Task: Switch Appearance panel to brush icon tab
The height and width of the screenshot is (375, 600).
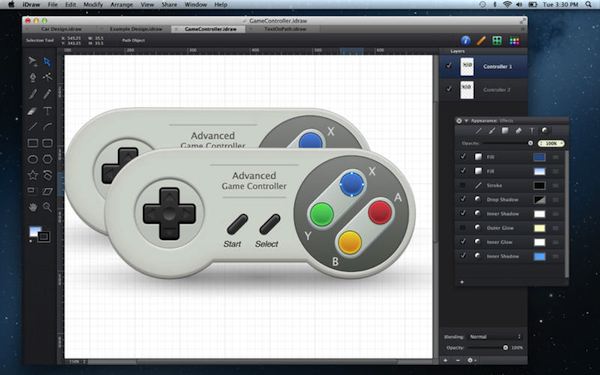Action: (492, 131)
